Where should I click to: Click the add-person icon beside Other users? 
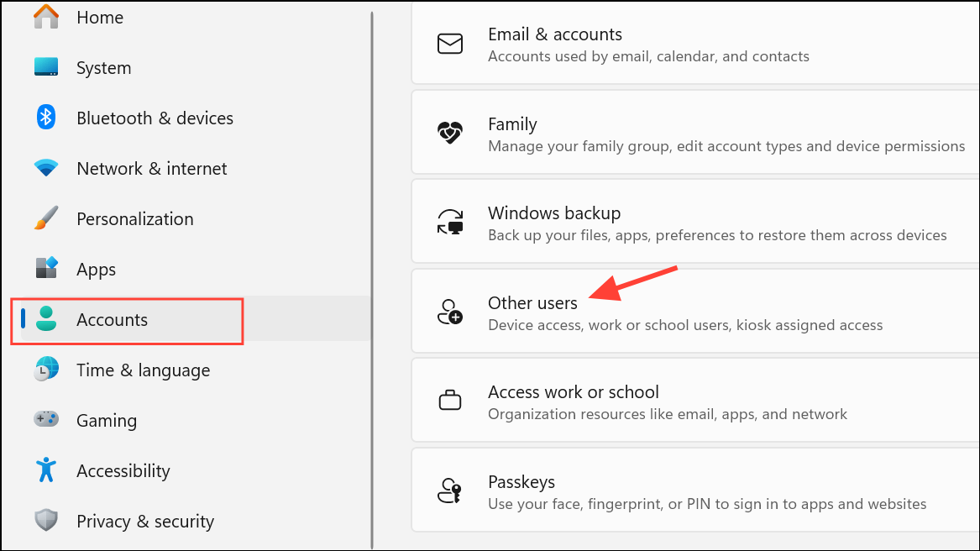pos(450,312)
